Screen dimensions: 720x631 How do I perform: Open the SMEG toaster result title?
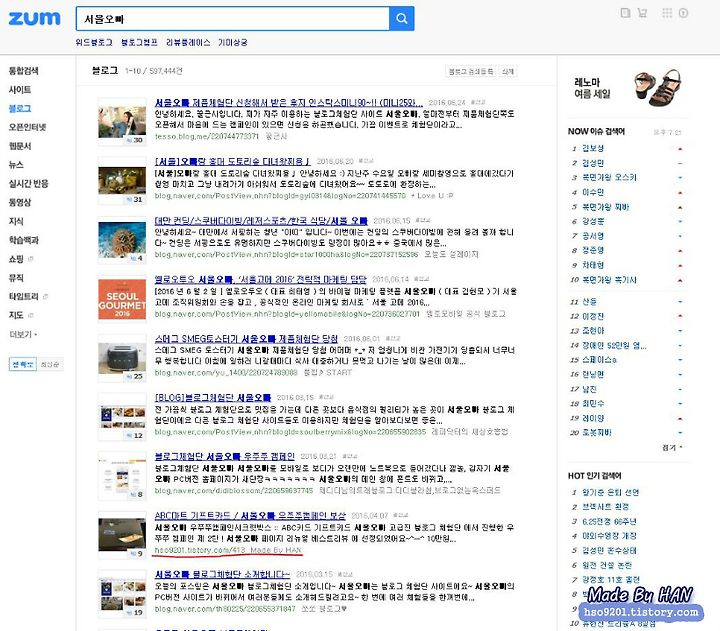[246, 338]
